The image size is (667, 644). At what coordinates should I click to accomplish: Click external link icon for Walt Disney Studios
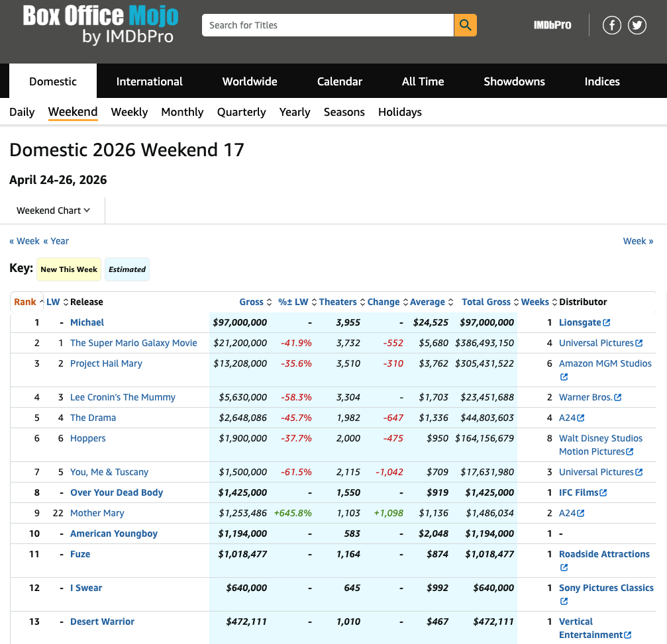[x=630, y=451]
